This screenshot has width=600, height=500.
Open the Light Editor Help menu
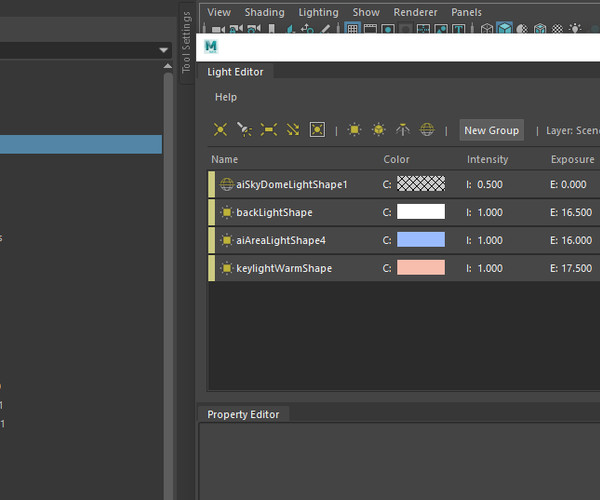[226, 97]
